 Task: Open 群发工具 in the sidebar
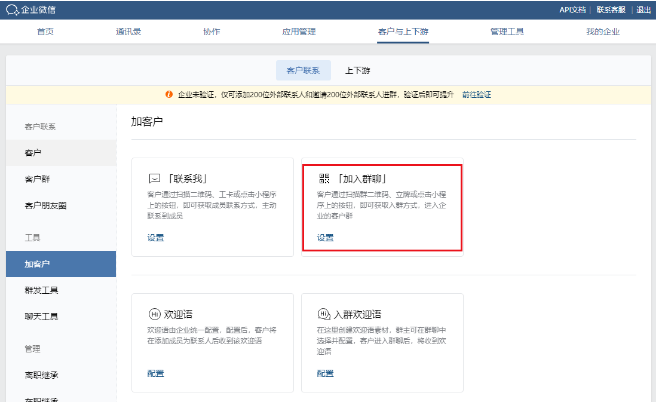coord(41,290)
